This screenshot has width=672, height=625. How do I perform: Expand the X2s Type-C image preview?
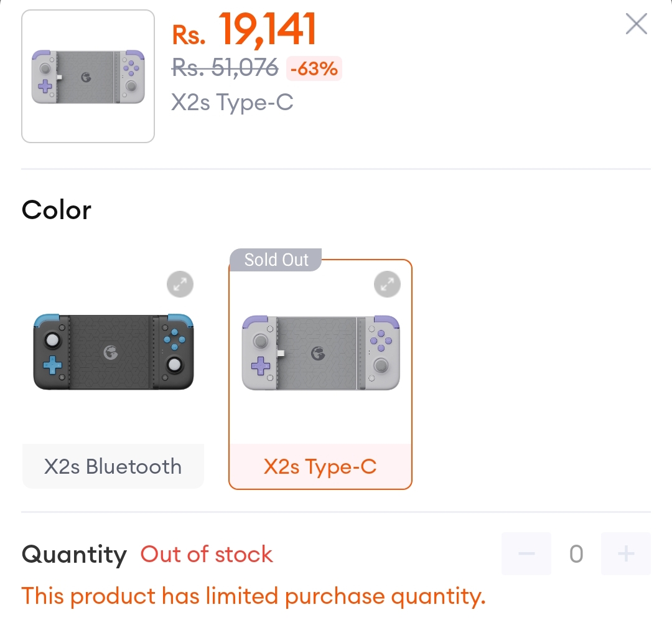tap(387, 284)
